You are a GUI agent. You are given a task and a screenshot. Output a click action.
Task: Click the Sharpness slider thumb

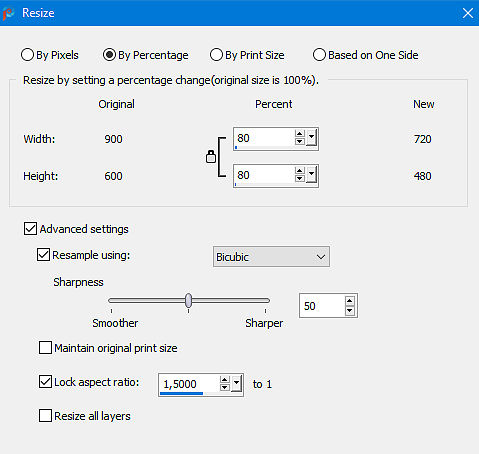188,300
